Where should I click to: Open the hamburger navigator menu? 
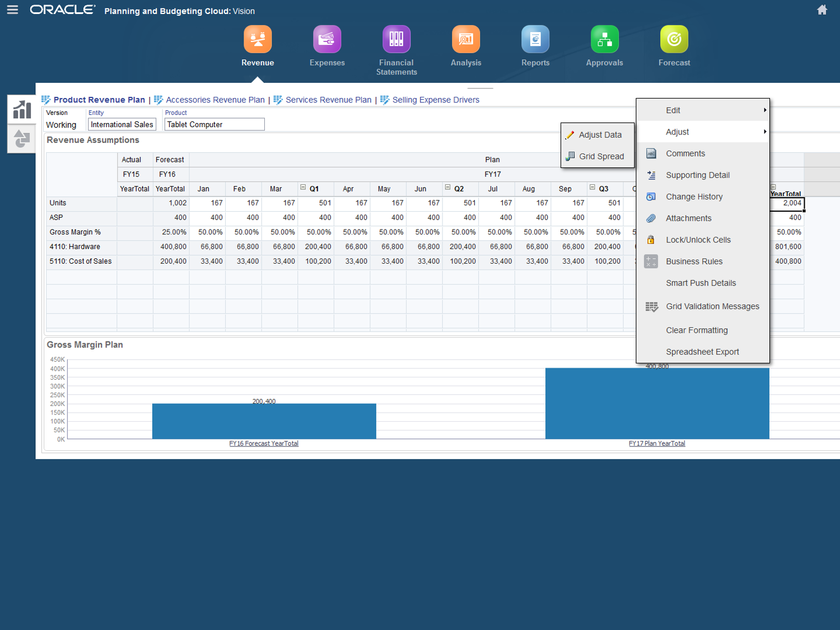(x=12, y=10)
